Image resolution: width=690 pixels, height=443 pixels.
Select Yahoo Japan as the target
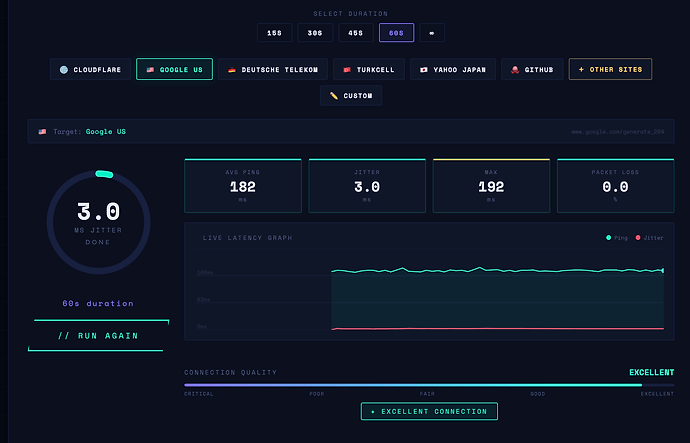[x=453, y=69]
